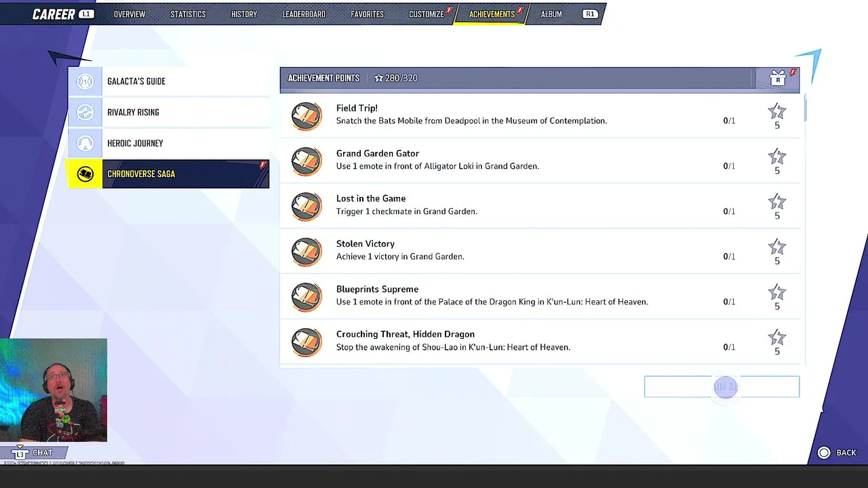Click the Stolen Victory achievement badge
The width and height of the screenshot is (868, 488).
pos(307,251)
